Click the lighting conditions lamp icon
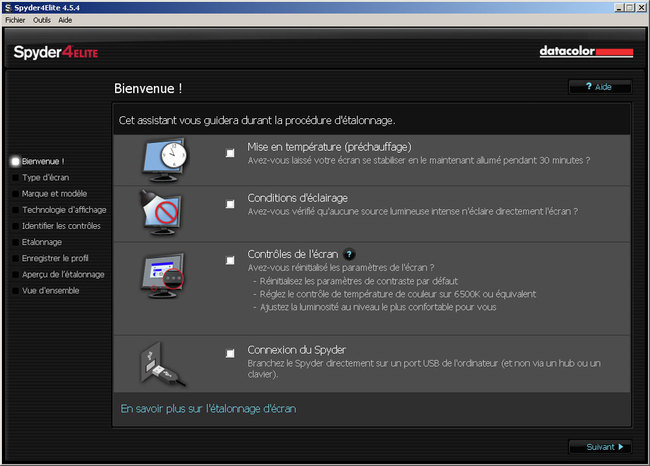The height and width of the screenshot is (466, 650). tap(161, 213)
